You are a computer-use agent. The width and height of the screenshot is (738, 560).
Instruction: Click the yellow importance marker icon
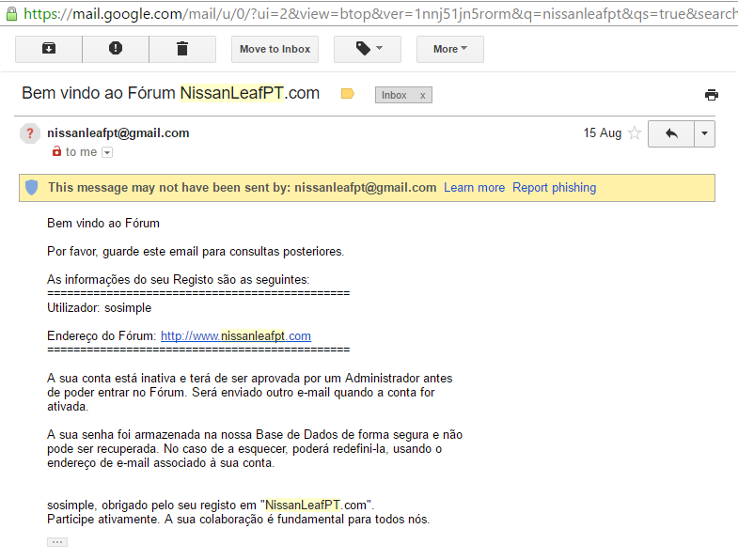click(347, 94)
